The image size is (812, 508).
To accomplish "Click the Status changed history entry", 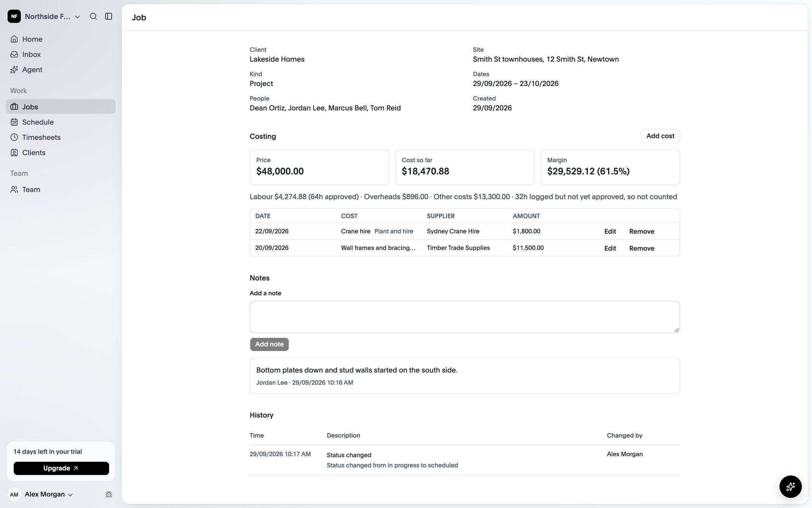I will click(465, 460).
